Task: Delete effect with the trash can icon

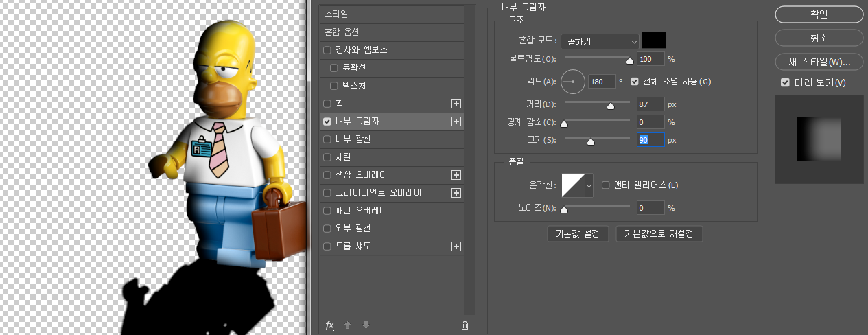Action: tap(465, 325)
